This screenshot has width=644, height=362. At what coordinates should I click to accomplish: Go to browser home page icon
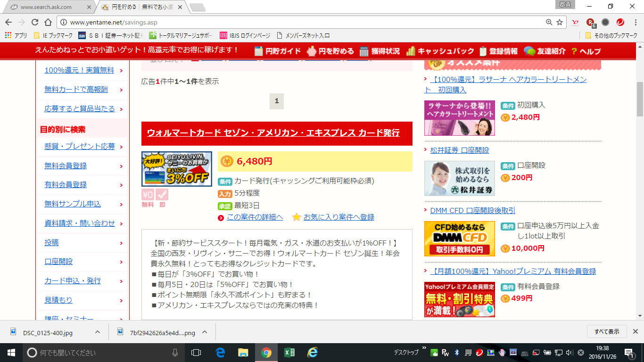coord(48,22)
